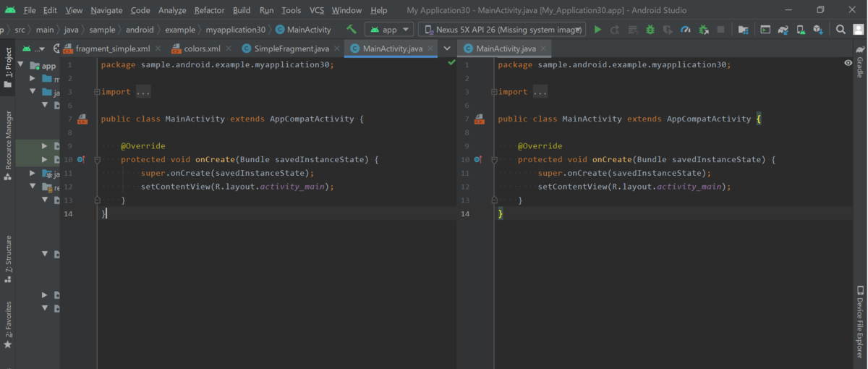Viewport: 868px width, 369px height.
Task: Click Run with Coverage icon
Action: pos(668,30)
